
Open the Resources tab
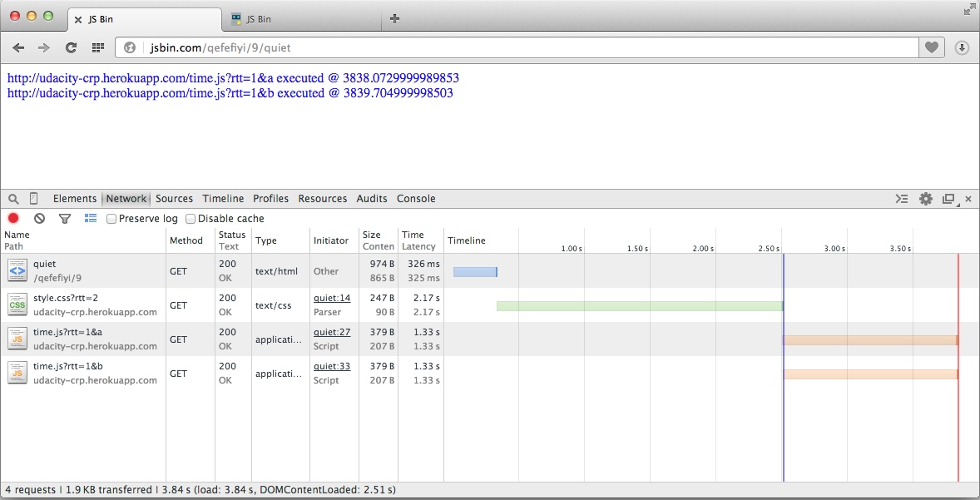pyautogui.click(x=323, y=199)
